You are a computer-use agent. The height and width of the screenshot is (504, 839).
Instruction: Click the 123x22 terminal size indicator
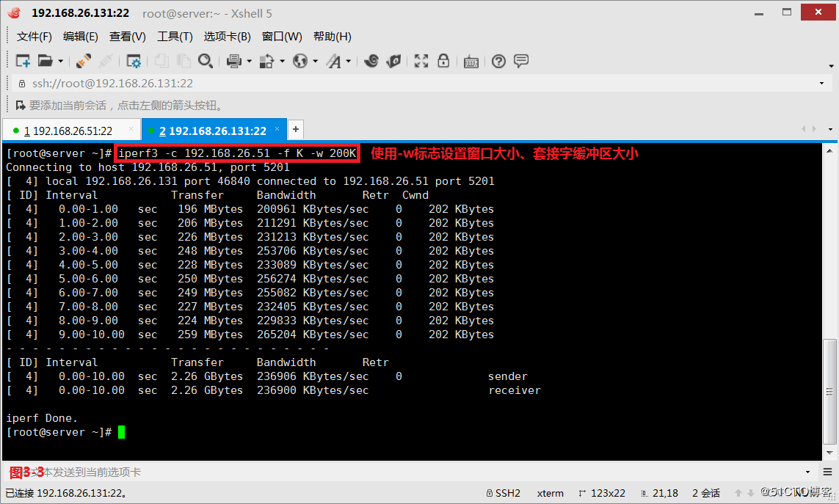pos(602,493)
